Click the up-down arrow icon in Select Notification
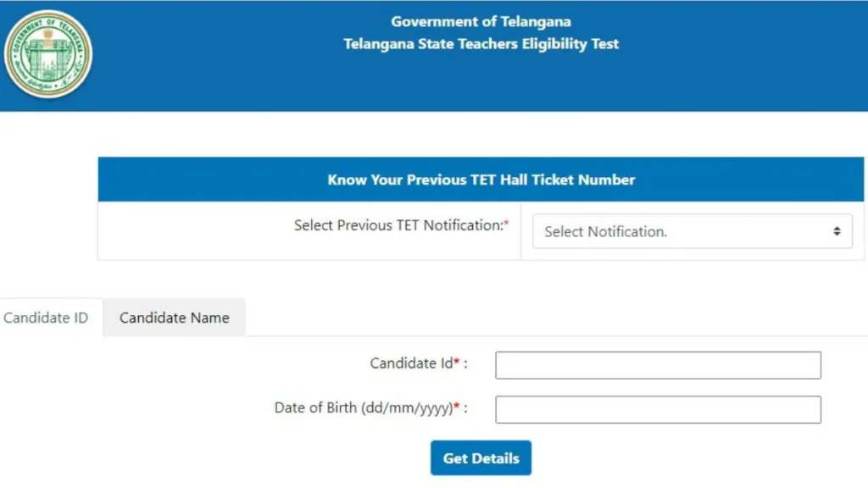This screenshot has width=868, height=488. [837, 231]
